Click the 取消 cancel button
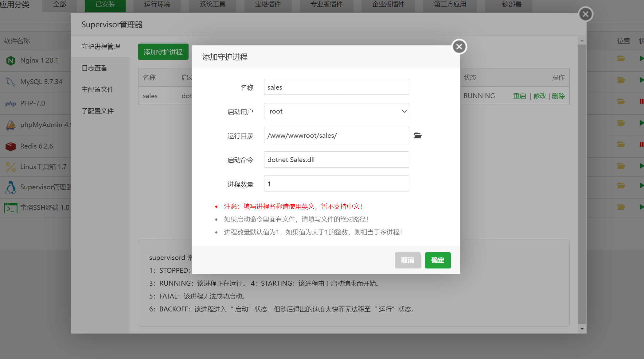This screenshot has width=644, height=359. (x=408, y=260)
